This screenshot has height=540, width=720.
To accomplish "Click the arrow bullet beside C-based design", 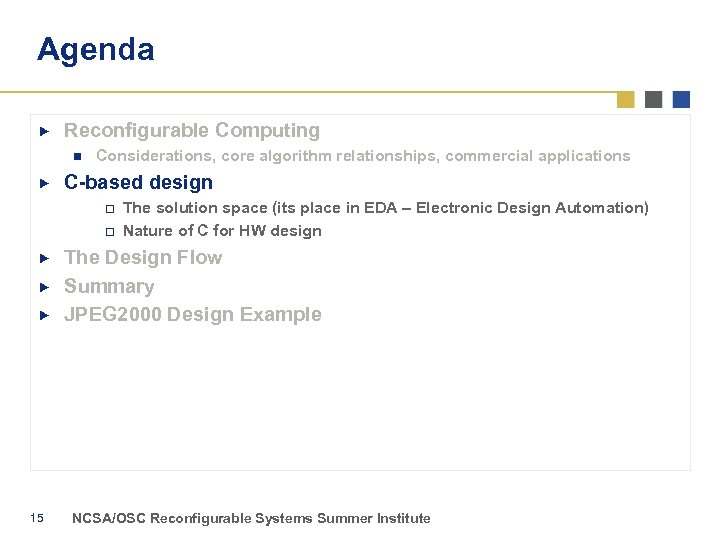I will [43, 183].
